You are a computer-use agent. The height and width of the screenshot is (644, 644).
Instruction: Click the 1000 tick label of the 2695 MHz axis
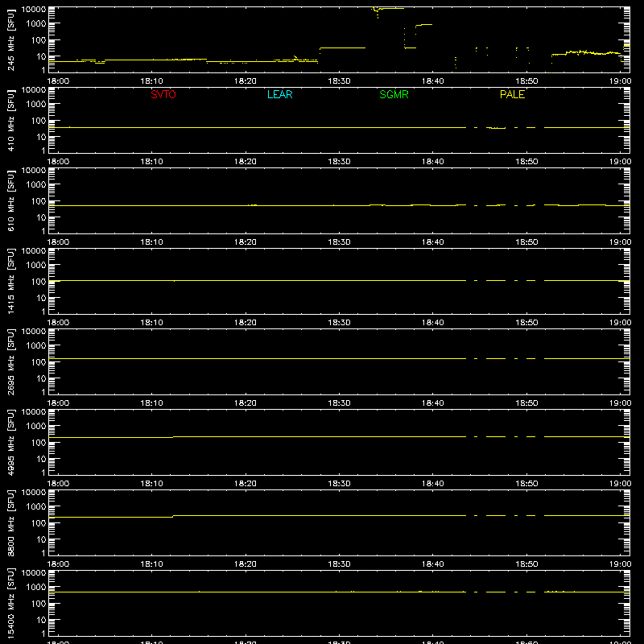point(35,346)
